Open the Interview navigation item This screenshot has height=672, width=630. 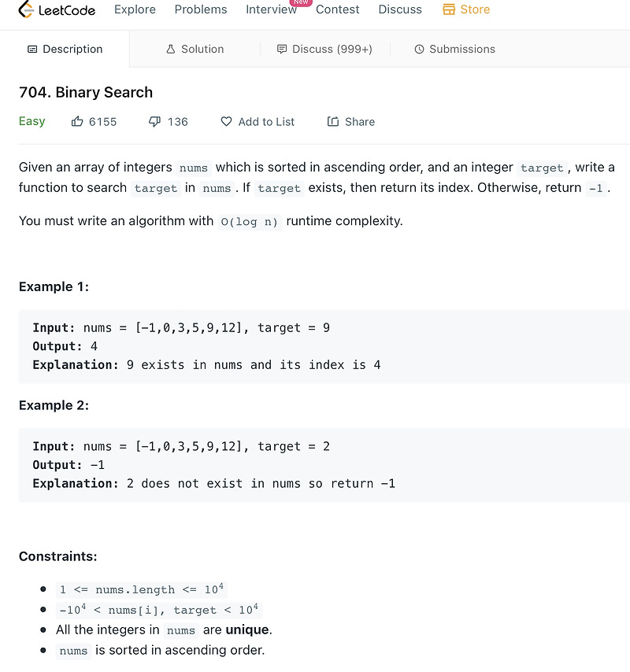pos(271,9)
